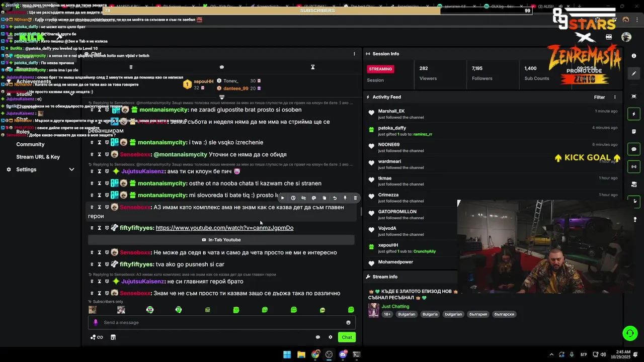Hide message with the eye-slash icon
The height and width of the screenshot is (362, 644).
[303, 198]
